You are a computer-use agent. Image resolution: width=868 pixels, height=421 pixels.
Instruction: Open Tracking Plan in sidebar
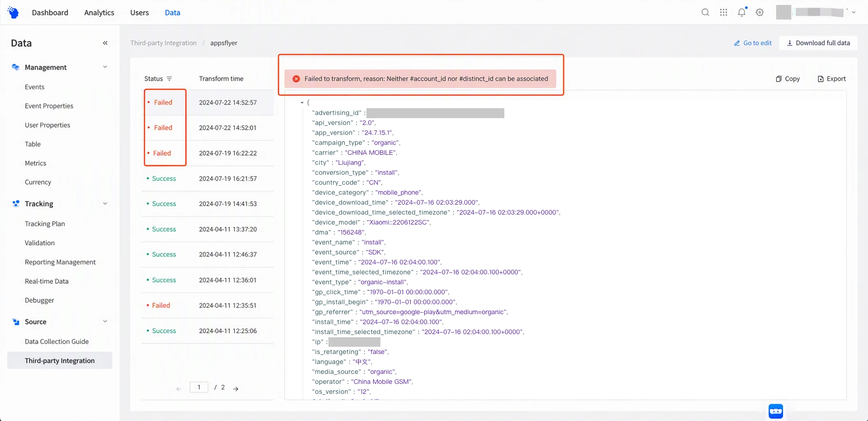pos(45,224)
